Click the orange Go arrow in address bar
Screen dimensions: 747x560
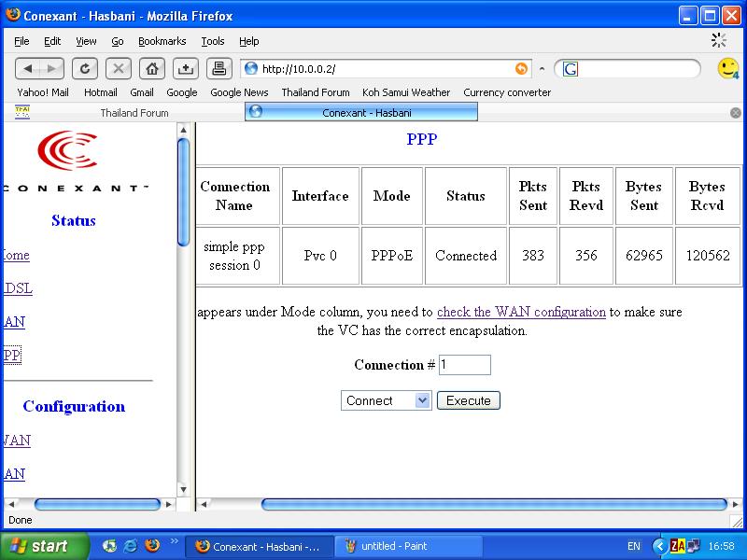tap(521, 69)
